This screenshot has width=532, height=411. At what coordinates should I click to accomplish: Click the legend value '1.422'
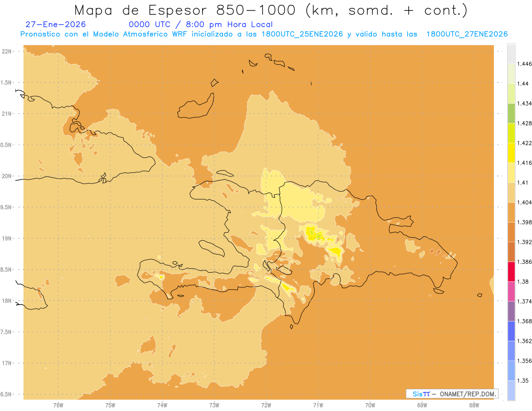[524, 143]
